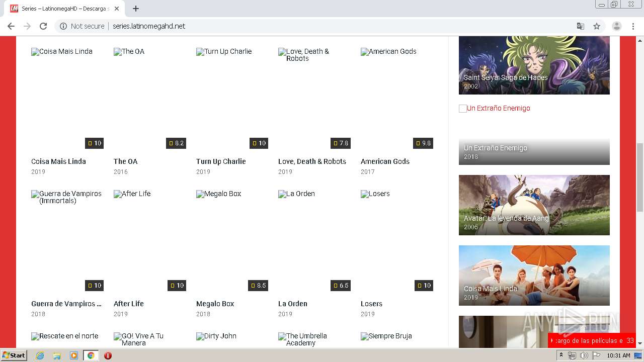Open the file explorer taskbar icon
644x362 pixels.
[x=57, y=355]
